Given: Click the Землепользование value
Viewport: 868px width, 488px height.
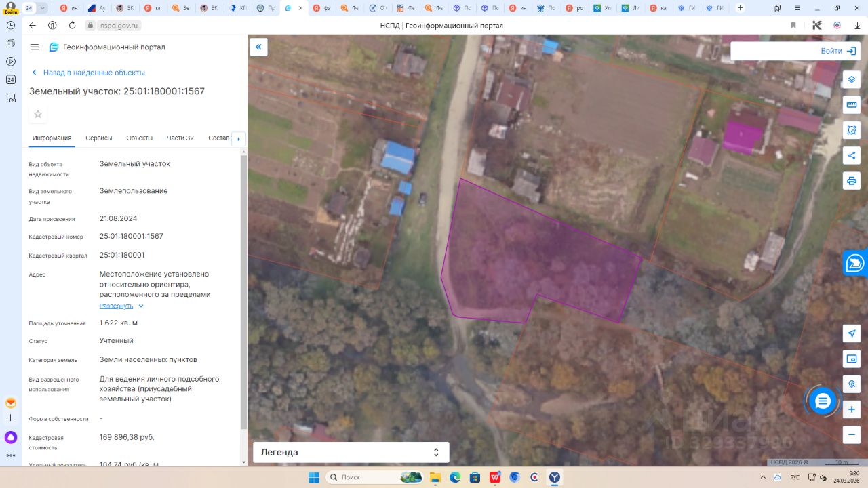Looking at the screenshot, I should point(134,190).
